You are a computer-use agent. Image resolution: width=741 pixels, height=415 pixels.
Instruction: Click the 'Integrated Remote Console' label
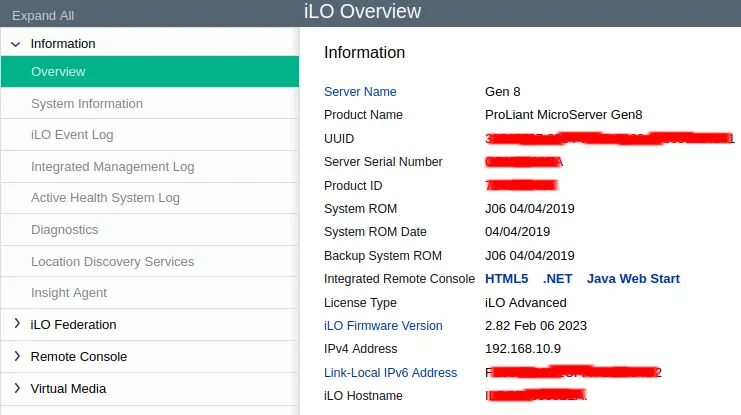(x=399, y=279)
